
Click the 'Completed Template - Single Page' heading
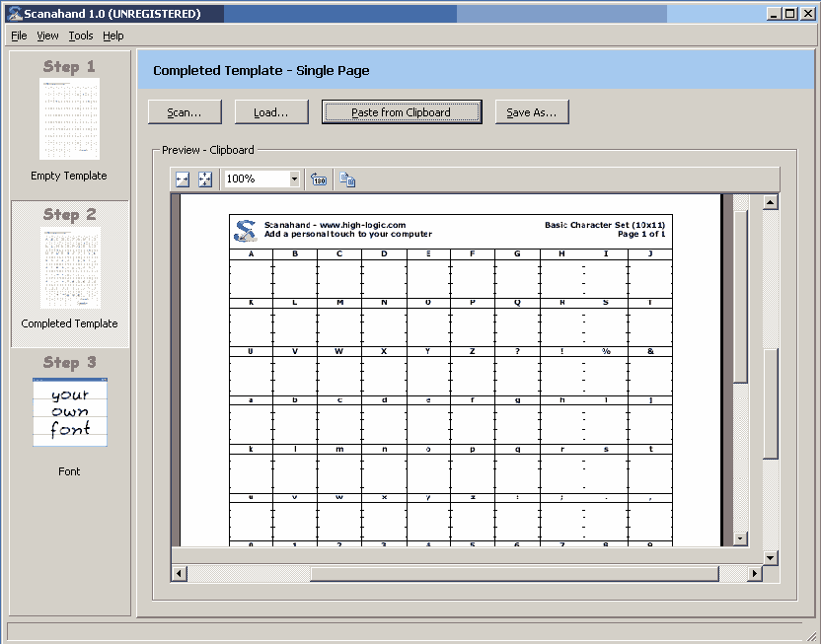click(261, 71)
